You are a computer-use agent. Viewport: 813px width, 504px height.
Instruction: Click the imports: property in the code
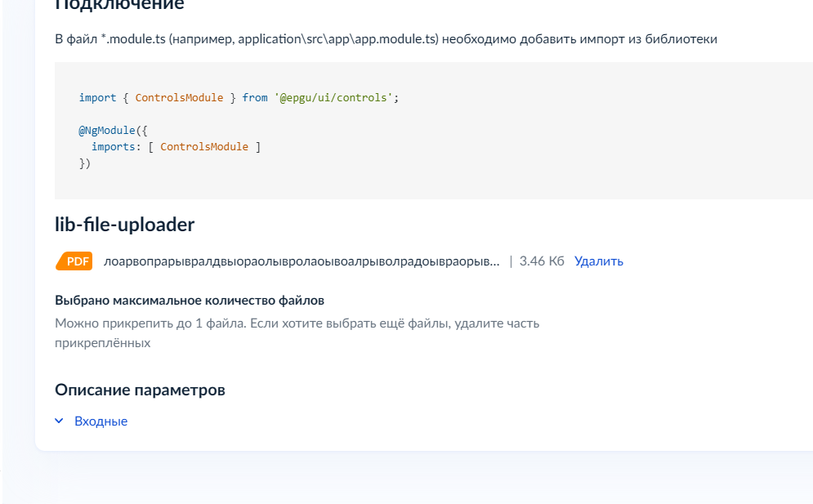point(116,147)
